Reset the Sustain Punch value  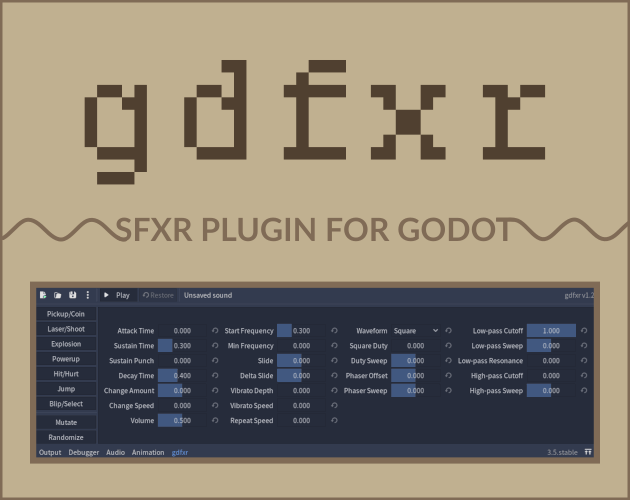215,361
